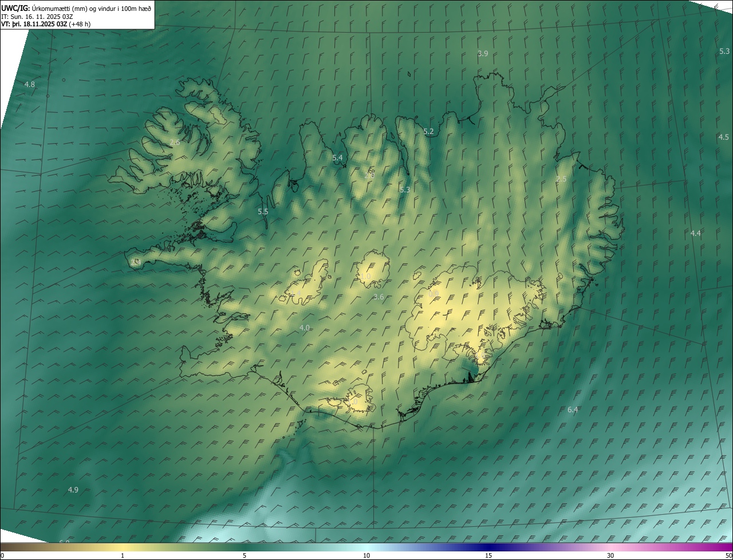Viewport: 733px width, 560px height.
Task: Click the 10 tick label on the colour scale
Action: [366, 555]
